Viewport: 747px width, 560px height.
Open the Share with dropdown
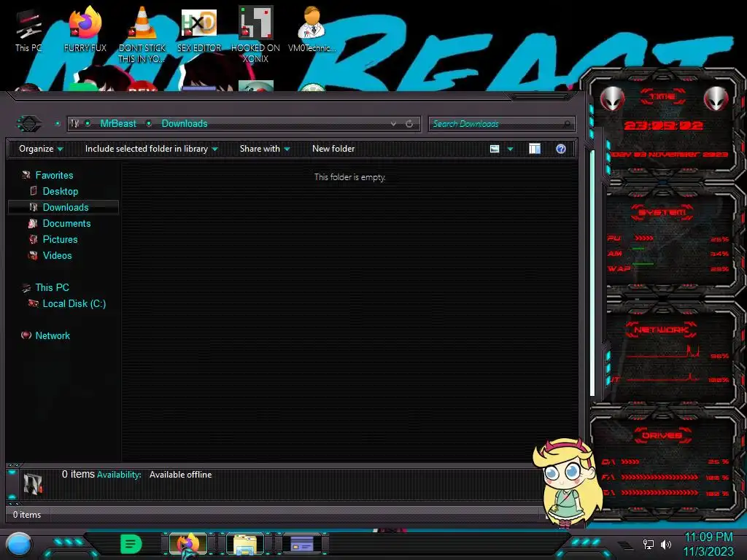tap(265, 149)
